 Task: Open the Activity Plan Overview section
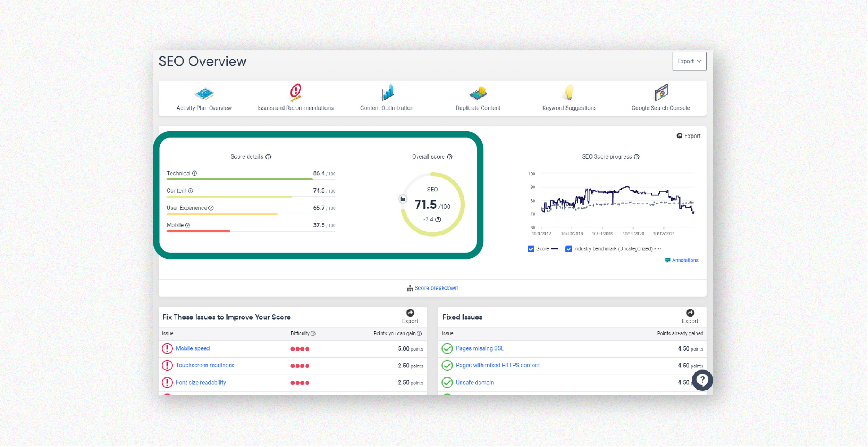click(204, 98)
